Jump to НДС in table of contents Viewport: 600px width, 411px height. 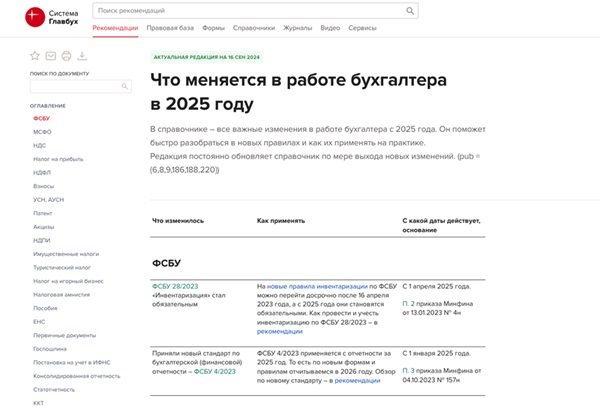(x=40, y=144)
